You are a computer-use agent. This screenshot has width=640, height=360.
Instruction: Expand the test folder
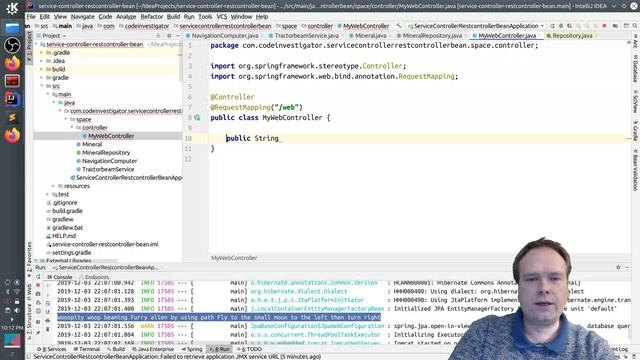[48, 194]
